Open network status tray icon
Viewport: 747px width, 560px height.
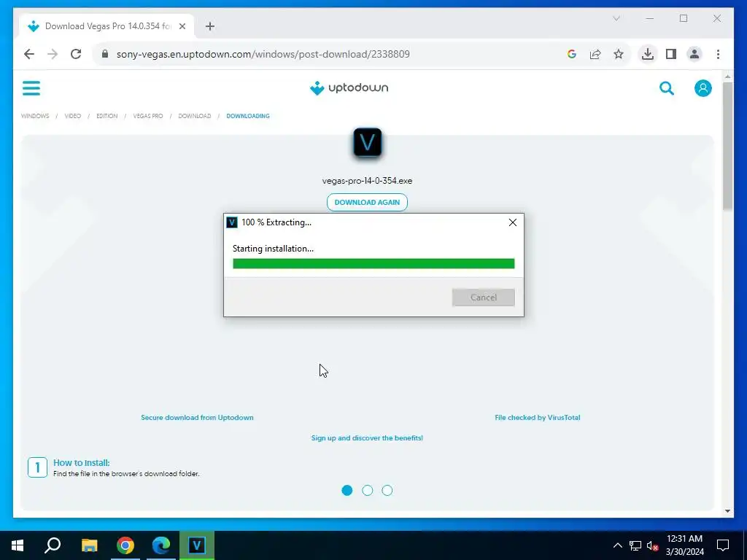635,545
